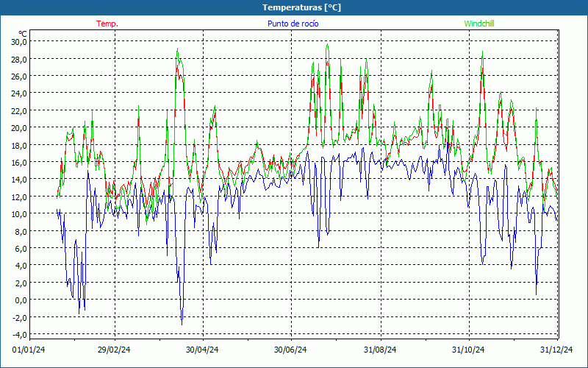588x368 pixels.
Task: Click the 18,0 y-axis value
Action: pyautogui.click(x=19, y=145)
